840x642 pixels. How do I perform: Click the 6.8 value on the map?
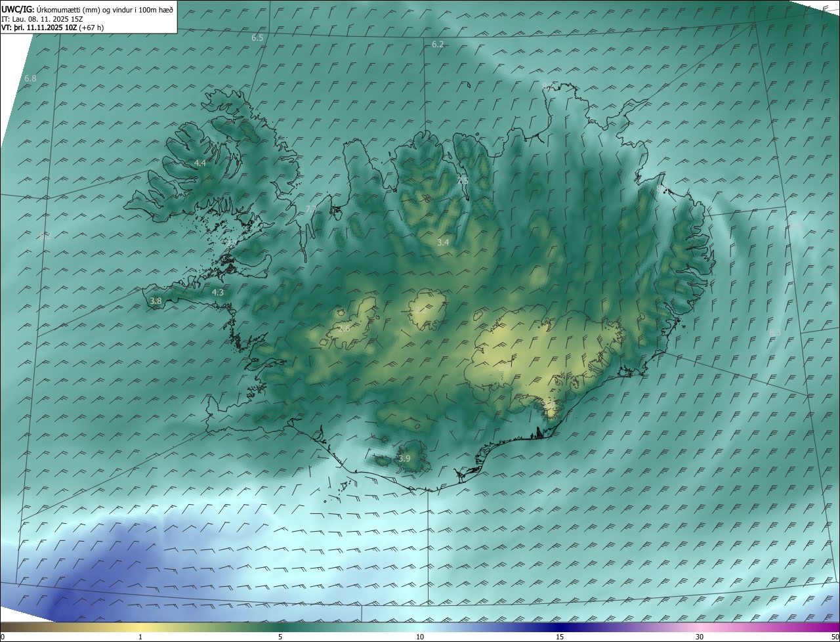click(x=30, y=79)
